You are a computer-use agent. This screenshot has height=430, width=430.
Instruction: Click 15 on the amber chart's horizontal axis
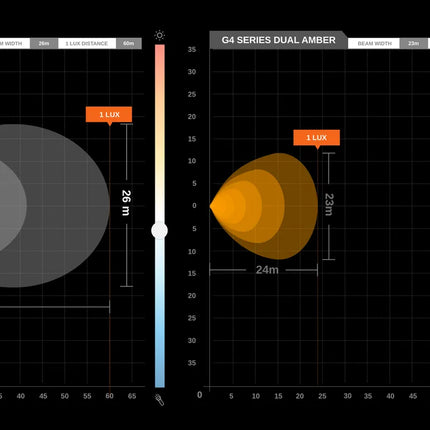point(278,396)
